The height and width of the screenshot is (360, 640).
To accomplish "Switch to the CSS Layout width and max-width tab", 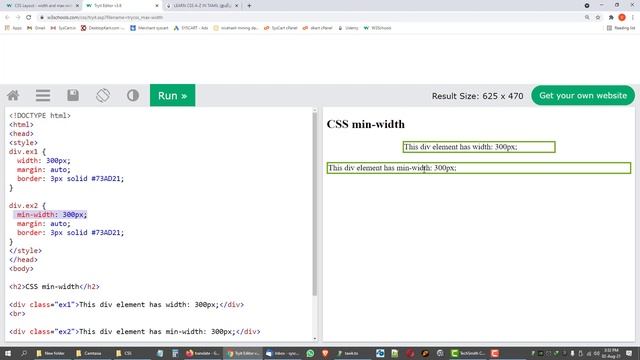I will click(x=42, y=6).
